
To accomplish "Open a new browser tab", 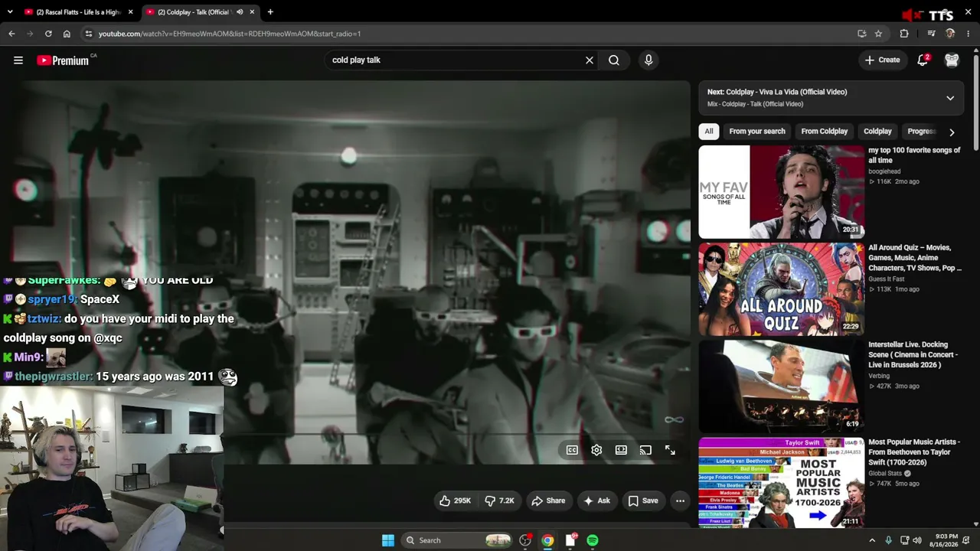I will click(270, 12).
